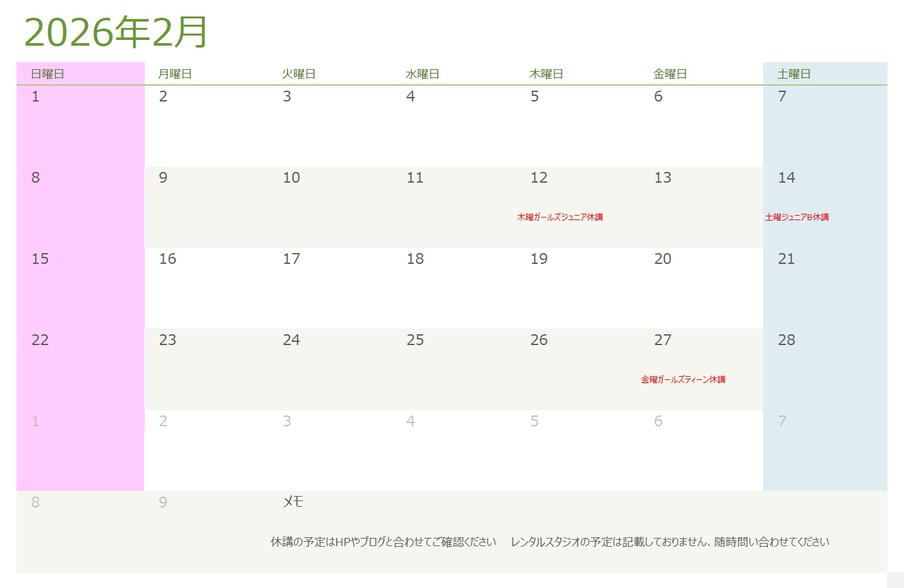Select February 1 date cell
The width and height of the screenshot is (904, 588).
coord(36,96)
